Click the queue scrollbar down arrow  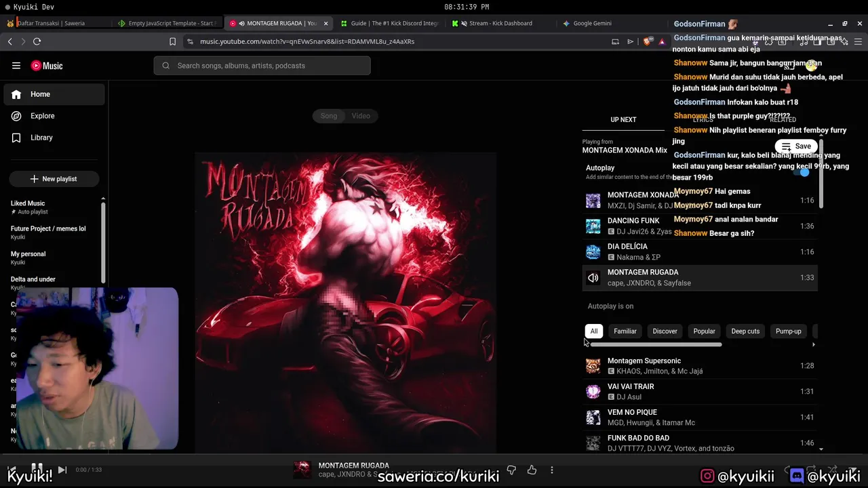(x=821, y=449)
